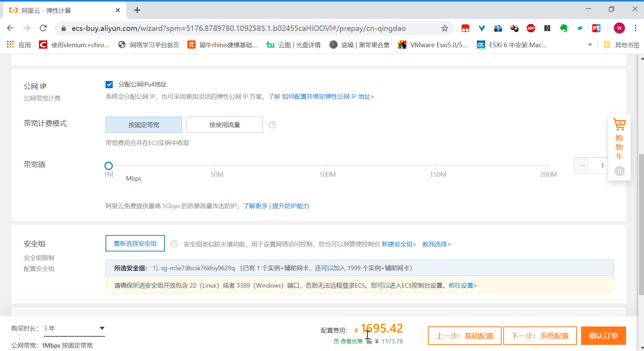Go to 下一步：系统配置

tap(540, 336)
